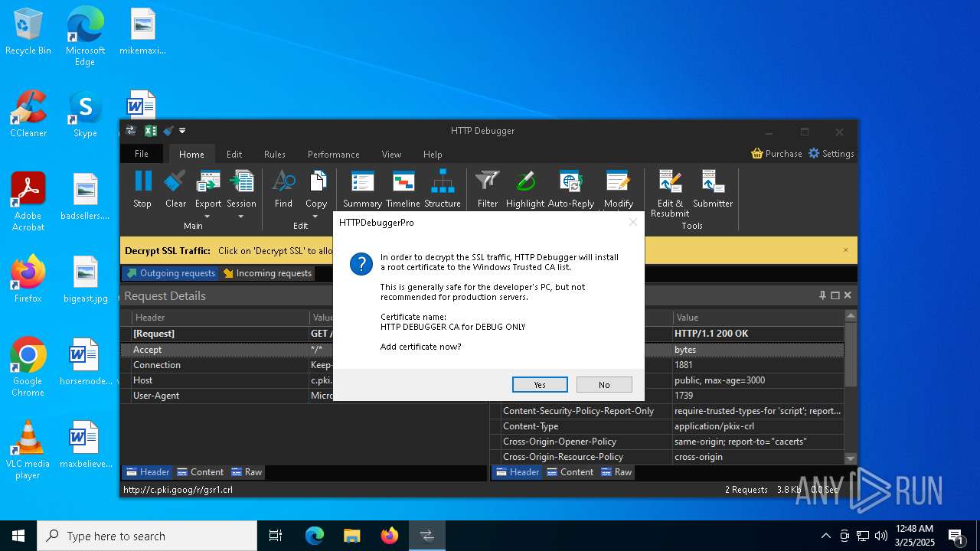Select the Cross-Origin-Opener-Policy row
980x551 pixels.
click(x=667, y=442)
